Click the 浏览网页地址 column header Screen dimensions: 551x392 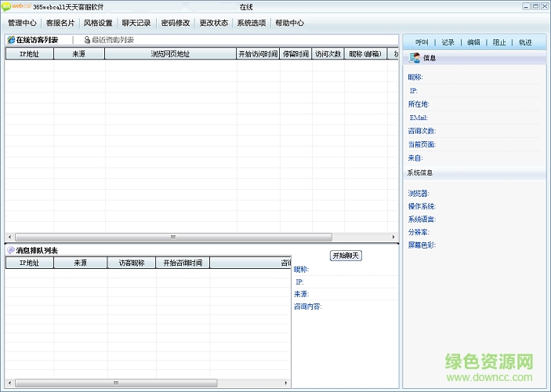pyautogui.click(x=170, y=54)
